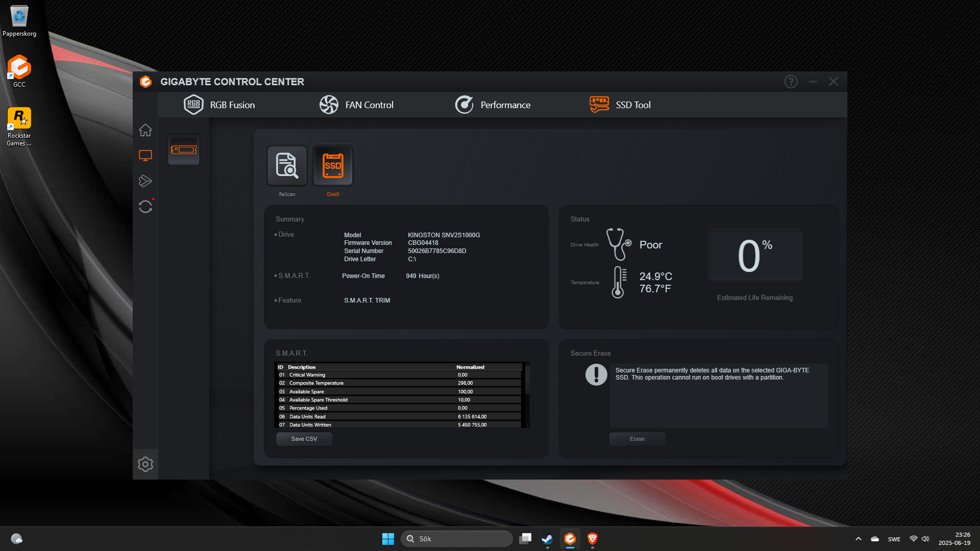This screenshot has width=980, height=551.
Task: Click the Erase button
Action: pyautogui.click(x=637, y=439)
